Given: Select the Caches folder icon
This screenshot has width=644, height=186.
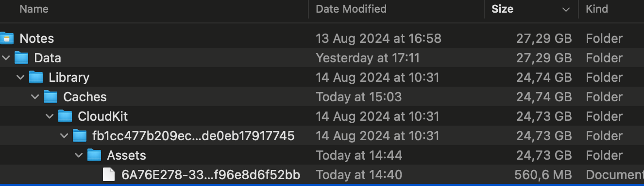Looking at the screenshot, I should click(x=51, y=97).
